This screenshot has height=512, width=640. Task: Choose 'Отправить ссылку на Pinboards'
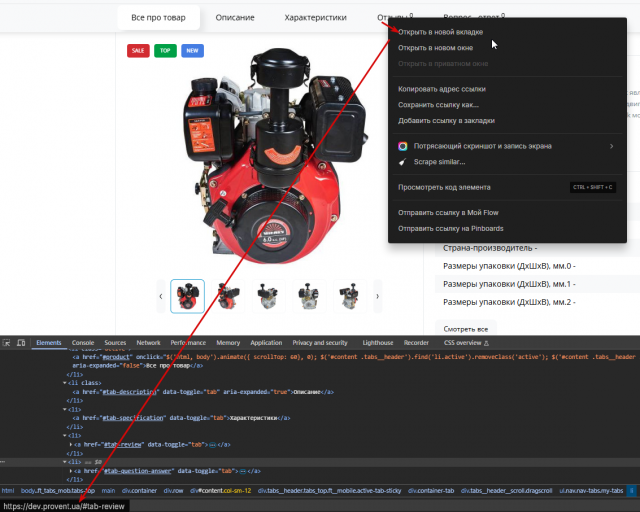[507, 229]
